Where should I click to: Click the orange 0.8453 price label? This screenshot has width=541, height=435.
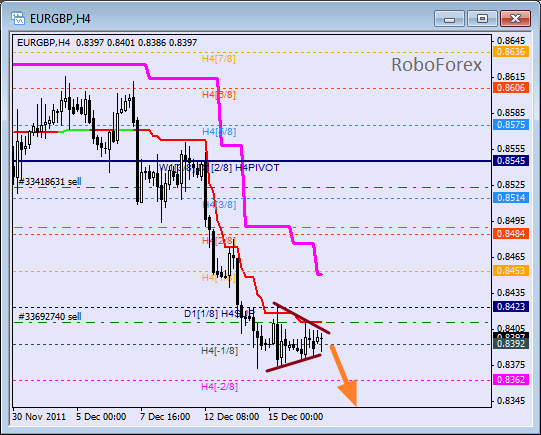511,270
